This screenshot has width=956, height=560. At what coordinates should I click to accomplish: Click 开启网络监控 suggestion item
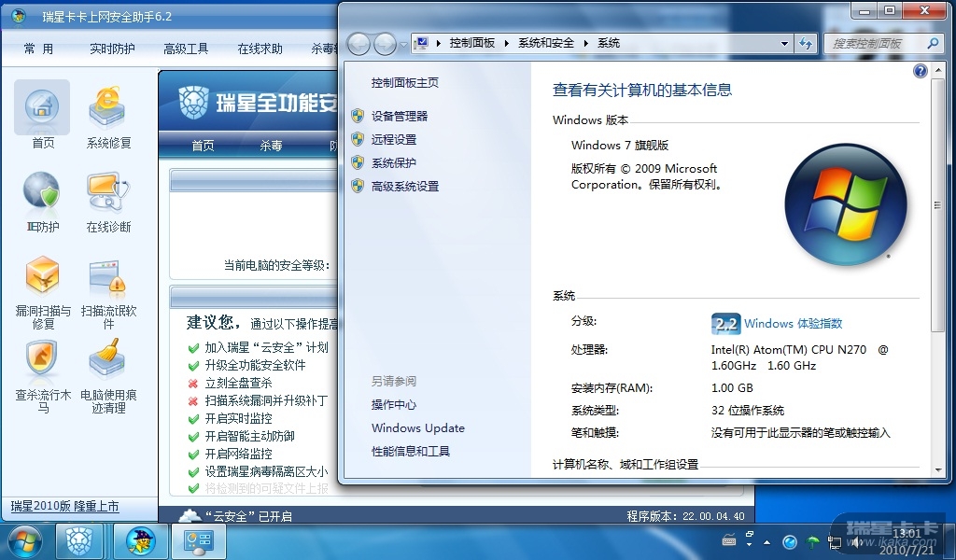click(238, 454)
